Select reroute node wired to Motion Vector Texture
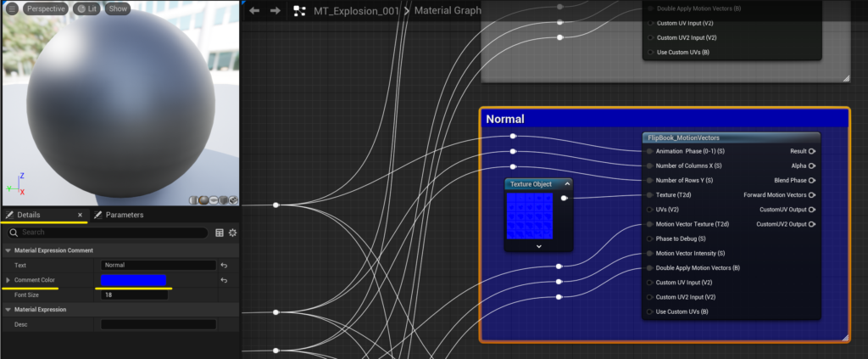 pyautogui.click(x=559, y=266)
